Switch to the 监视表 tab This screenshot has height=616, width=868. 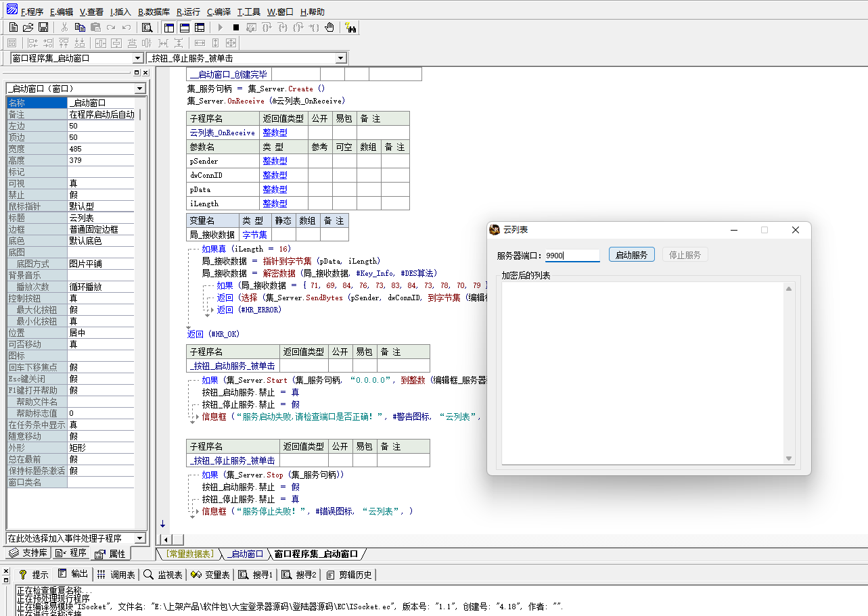point(164,575)
